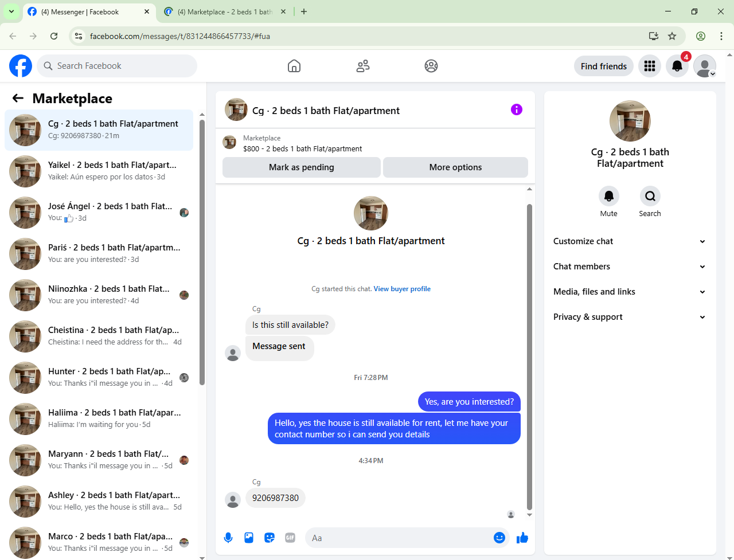
Task: Open the apps grid menu
Action: pos(650,66)
